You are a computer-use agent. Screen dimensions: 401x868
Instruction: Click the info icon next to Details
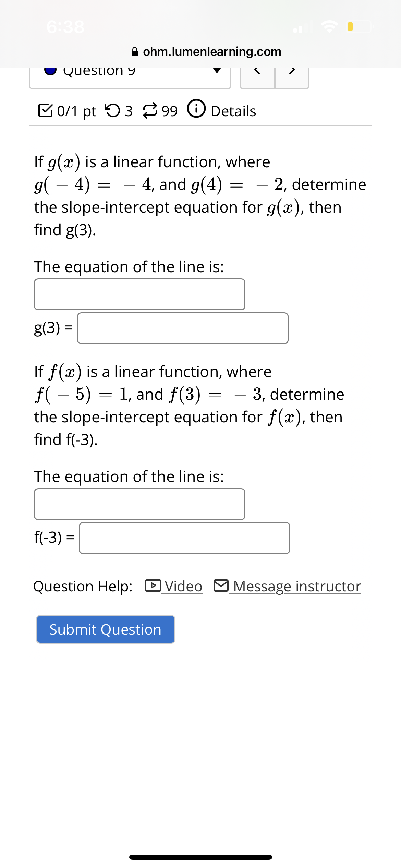click(196, 110)
